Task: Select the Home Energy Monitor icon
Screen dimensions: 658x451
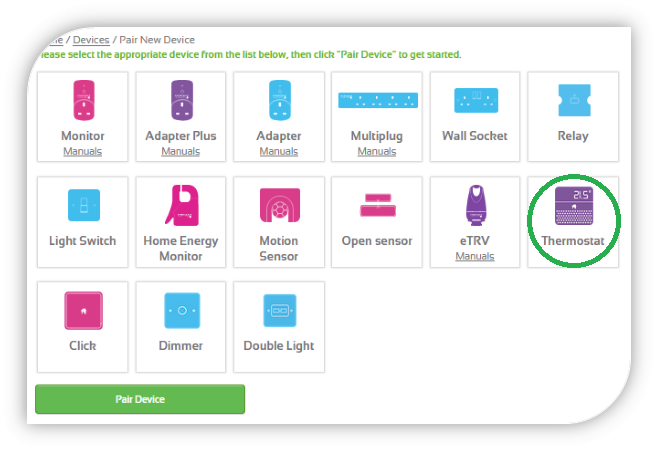Action: [x=182, y=205]
